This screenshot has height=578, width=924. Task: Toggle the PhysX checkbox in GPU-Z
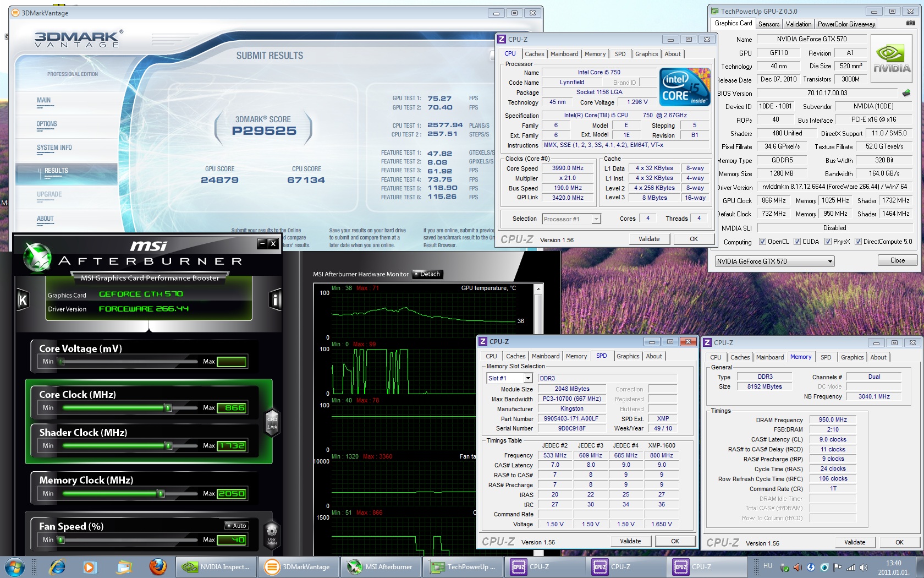[x=828, y=242]
